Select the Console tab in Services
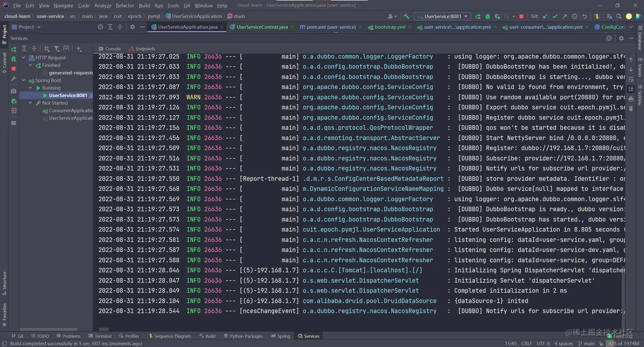This screenshot has height=347, width=644. 109,49
